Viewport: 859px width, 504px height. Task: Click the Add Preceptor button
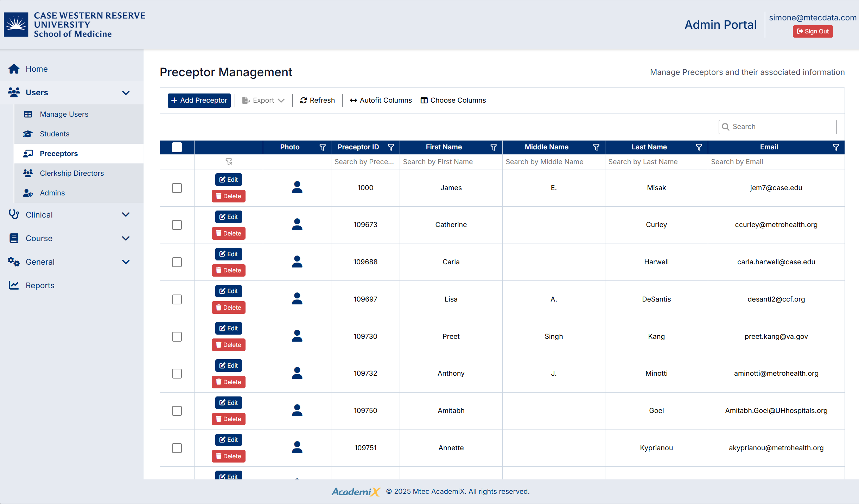(199, 101)
